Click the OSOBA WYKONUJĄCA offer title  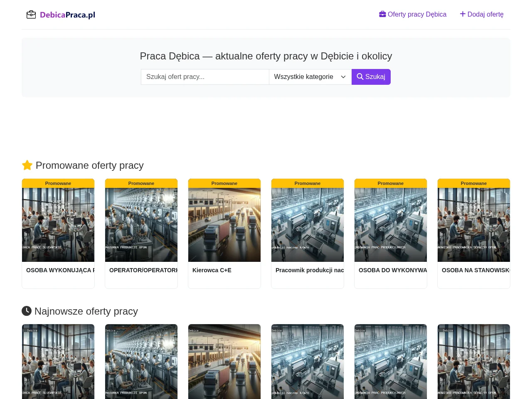coord(60,270)
